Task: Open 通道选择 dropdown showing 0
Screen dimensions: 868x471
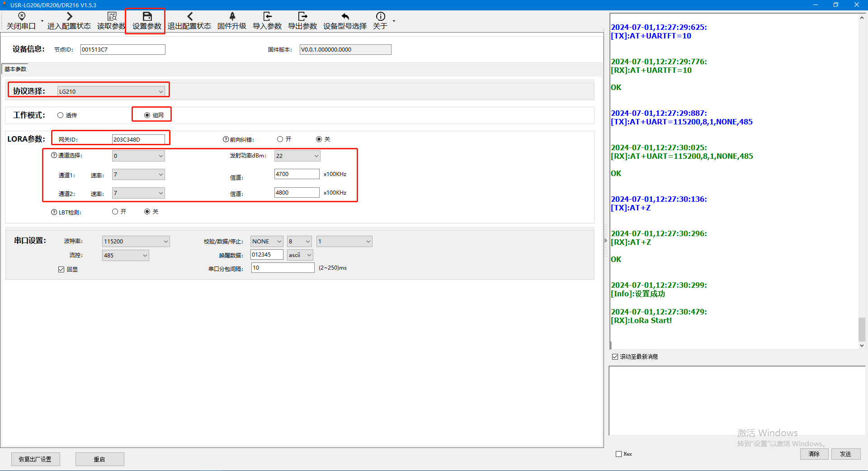Action: coord(138,156)
